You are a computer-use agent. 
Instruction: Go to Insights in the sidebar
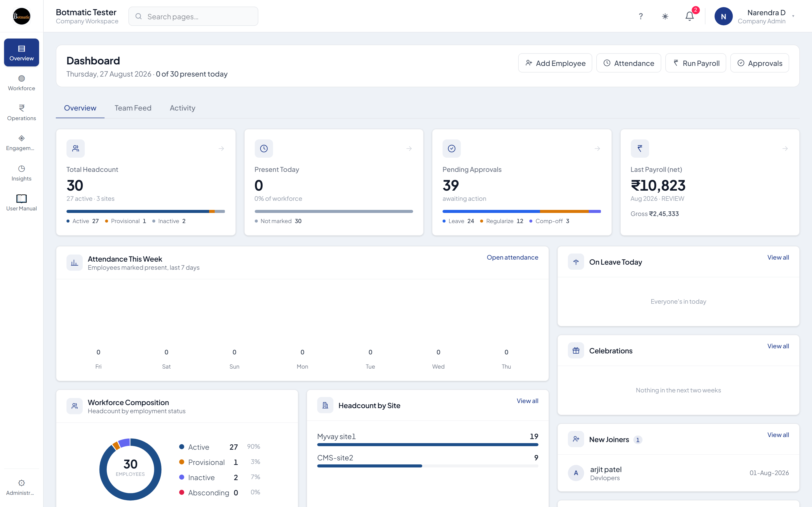[x=22, y=173]
